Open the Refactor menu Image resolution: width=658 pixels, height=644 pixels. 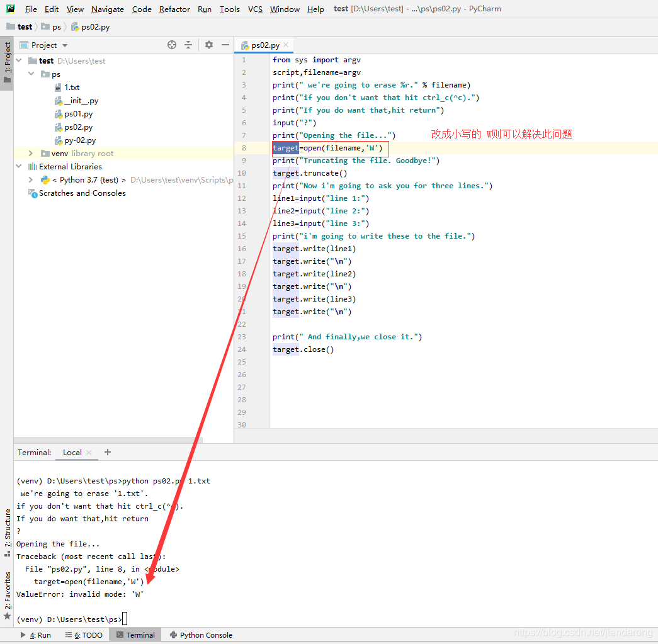click(174, 9)
